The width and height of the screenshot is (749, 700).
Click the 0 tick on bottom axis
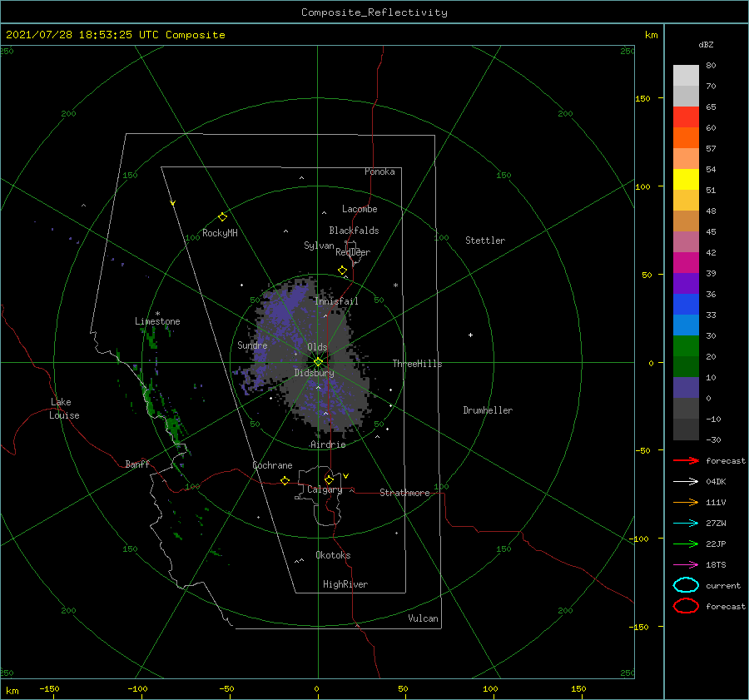pyautogui.click(x=317, y=688)
